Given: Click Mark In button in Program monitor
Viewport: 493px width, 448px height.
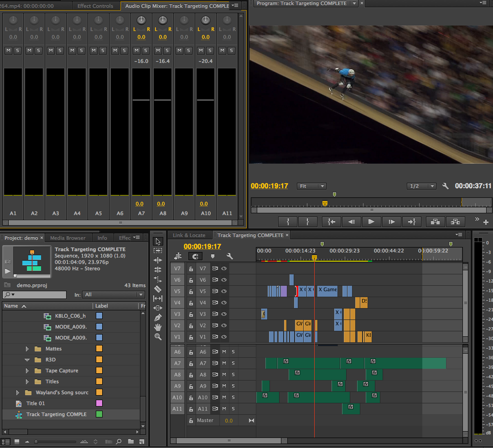Looking at the screenshot, I should (288, 222).
